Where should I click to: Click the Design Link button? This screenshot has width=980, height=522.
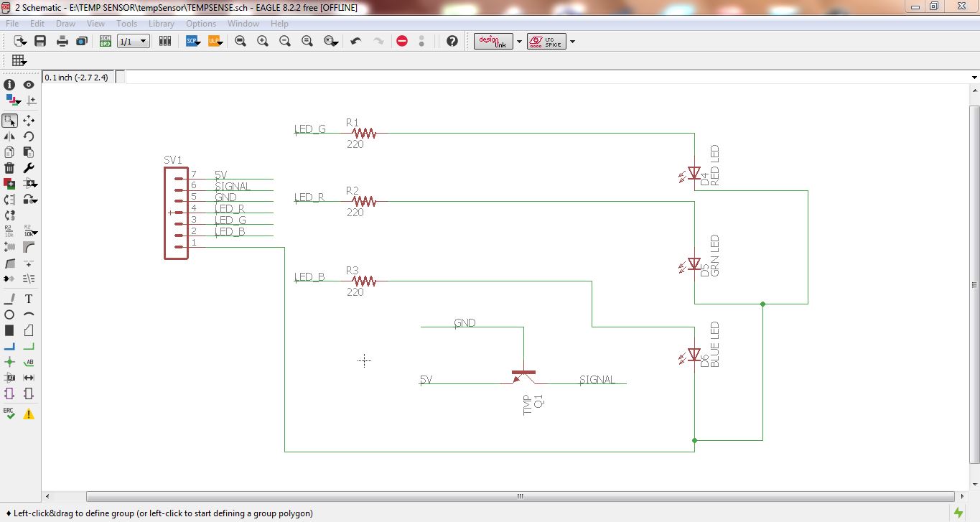[x=492, y=41]
